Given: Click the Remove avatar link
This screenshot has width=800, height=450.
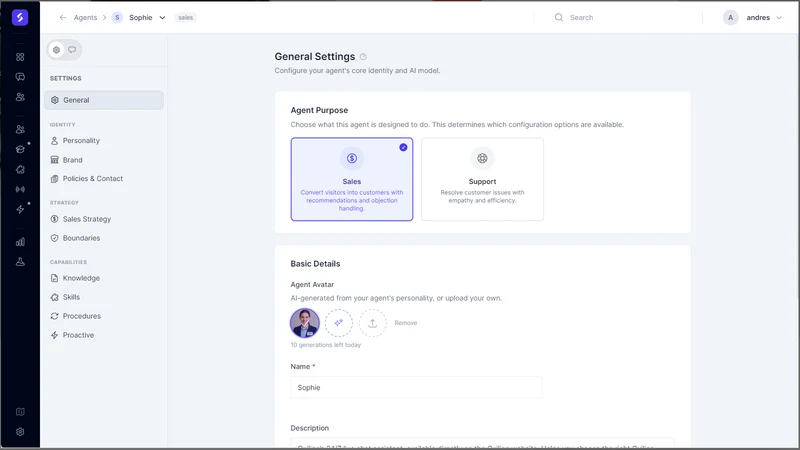Looking at the screenshot, I should click(406, 323).
